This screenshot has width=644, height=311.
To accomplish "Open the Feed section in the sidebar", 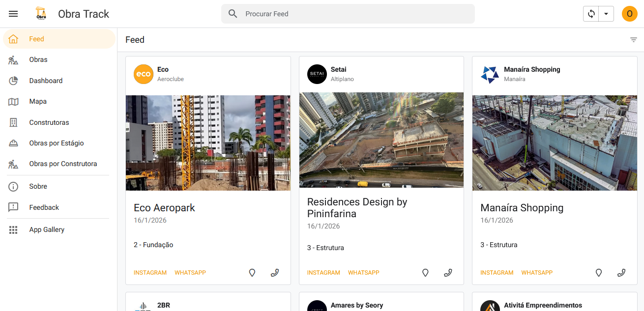I will 36,38.
